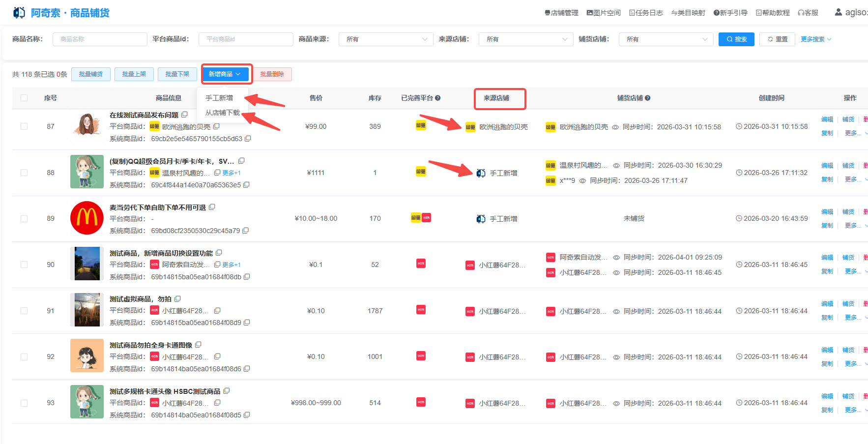Click clock icon beside row 87 creation time
Image resolution: width=868 pixels, height=444 pixels.
coord(739,126)
